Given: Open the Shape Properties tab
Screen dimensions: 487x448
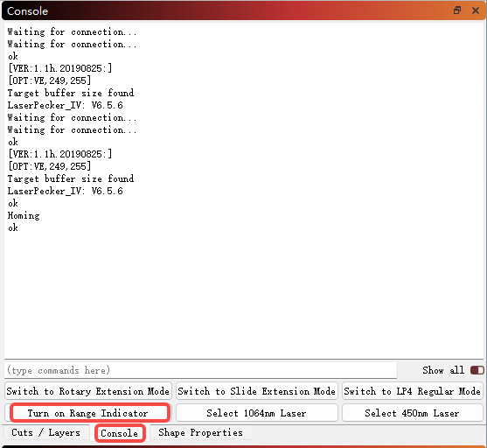Looking at the screenshot, I should (200, 432).
